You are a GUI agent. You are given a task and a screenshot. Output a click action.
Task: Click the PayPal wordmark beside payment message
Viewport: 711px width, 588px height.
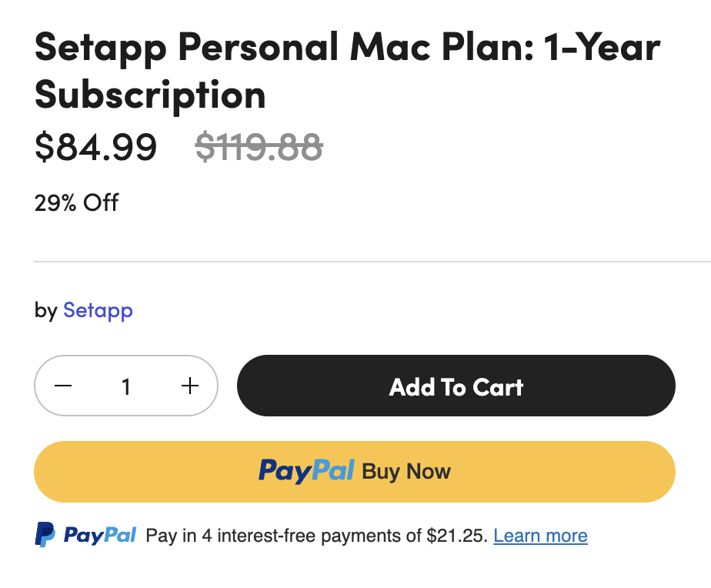coord(100,535)
